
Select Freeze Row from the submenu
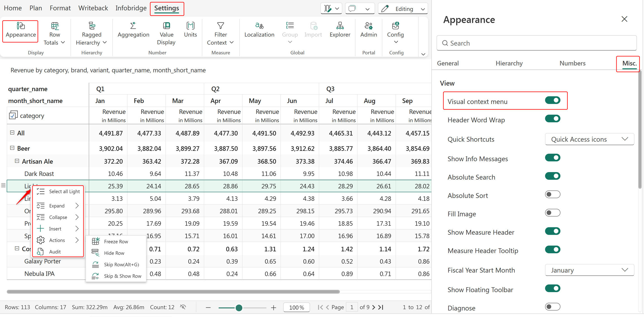click(x=116, y=241)
